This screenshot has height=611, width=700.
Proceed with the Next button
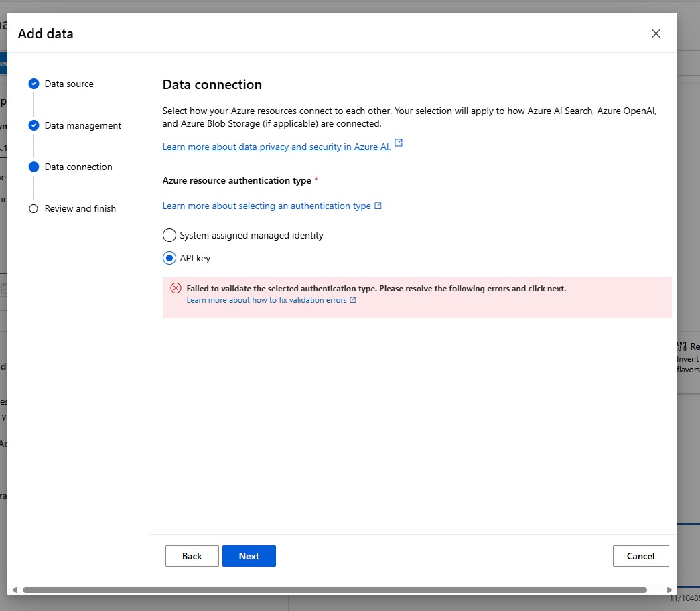(x=249, y=556)
